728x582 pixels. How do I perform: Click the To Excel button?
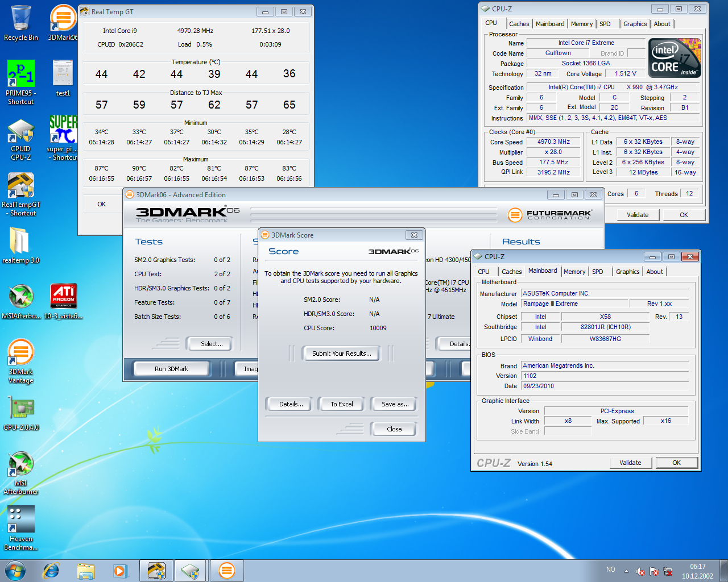342,404
